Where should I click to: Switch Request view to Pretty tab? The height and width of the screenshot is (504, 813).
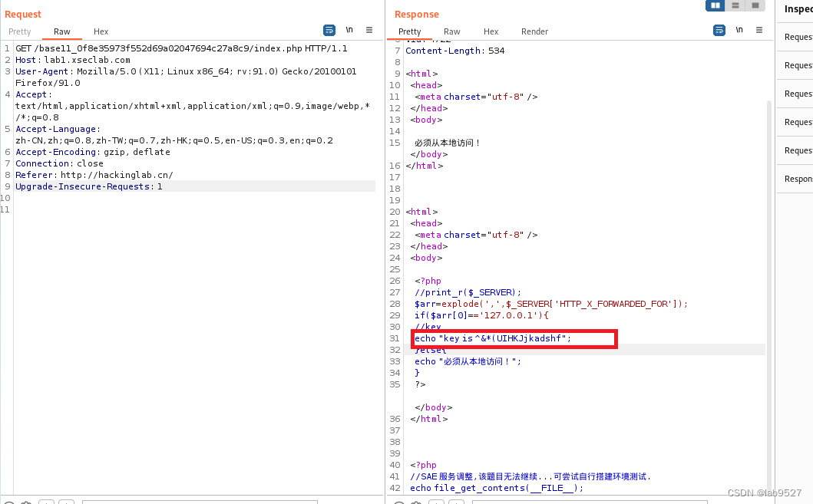coord(20,31)
